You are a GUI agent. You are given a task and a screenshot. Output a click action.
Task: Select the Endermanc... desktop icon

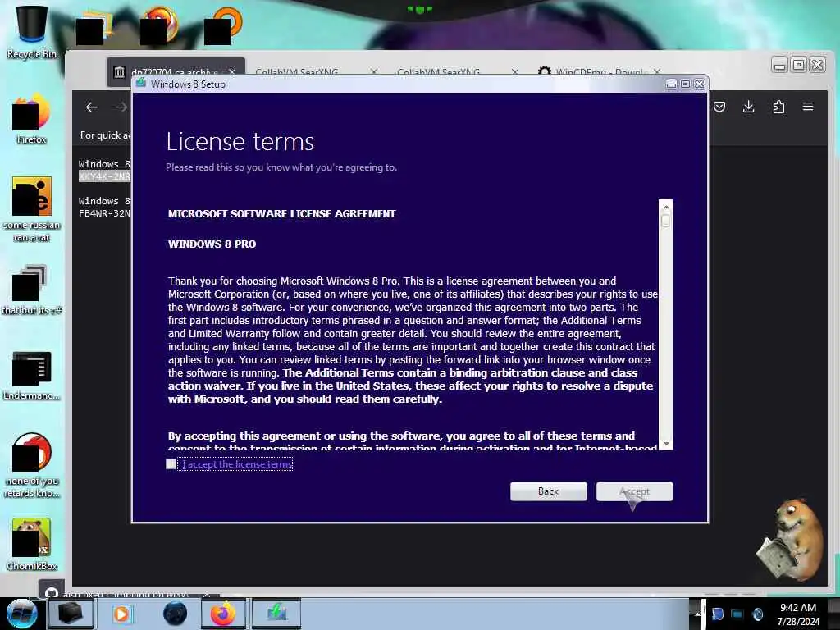click(x=32, y=376)
